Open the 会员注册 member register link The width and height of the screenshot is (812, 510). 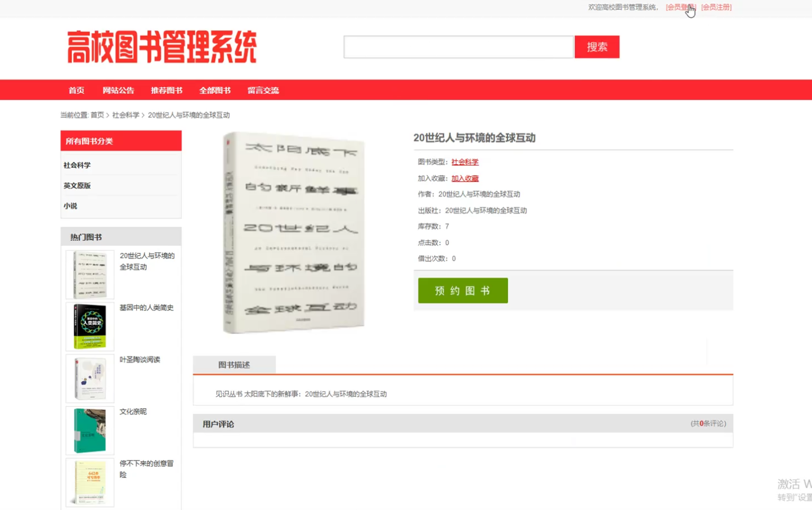[717, 7]
